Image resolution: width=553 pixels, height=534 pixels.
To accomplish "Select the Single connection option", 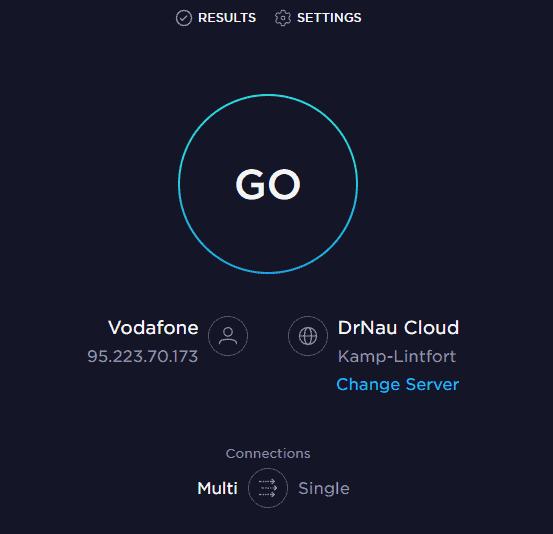I will [324, 489].
